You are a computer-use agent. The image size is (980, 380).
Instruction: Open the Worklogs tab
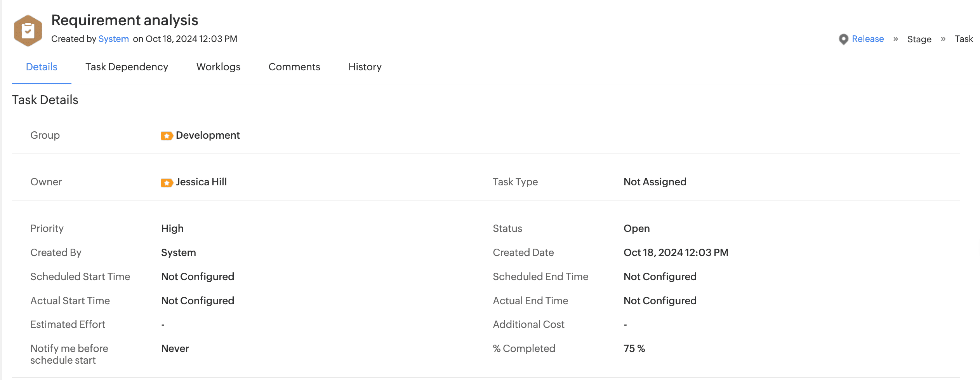218,67
